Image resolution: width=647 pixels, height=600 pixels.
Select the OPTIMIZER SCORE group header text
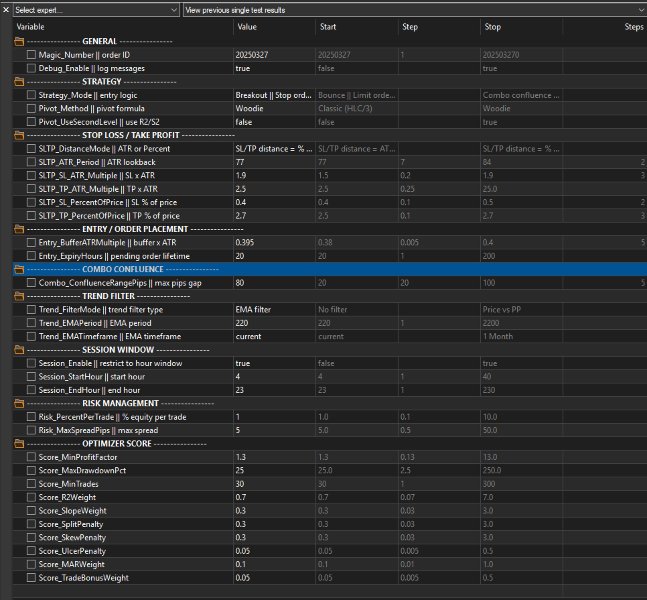(117, 444)
